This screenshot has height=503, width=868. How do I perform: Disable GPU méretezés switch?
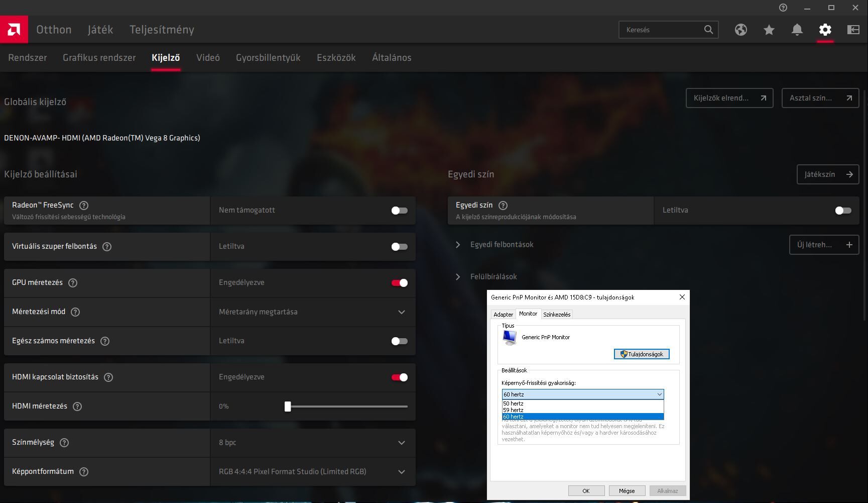[x=400, y=283]
